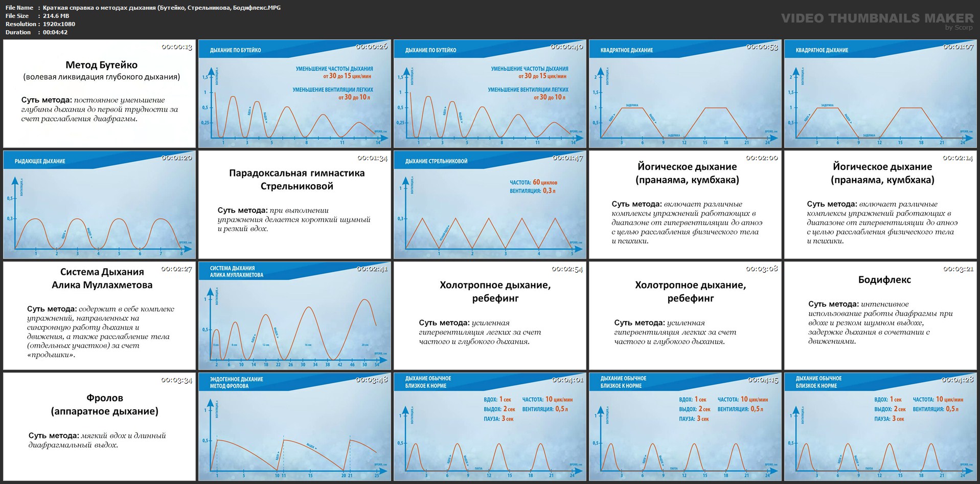Image resolution: width=980 pixels, height=484 pixels.
Task: Select the Дыхание обычное frame at 00:04:01
Action: 490,427
